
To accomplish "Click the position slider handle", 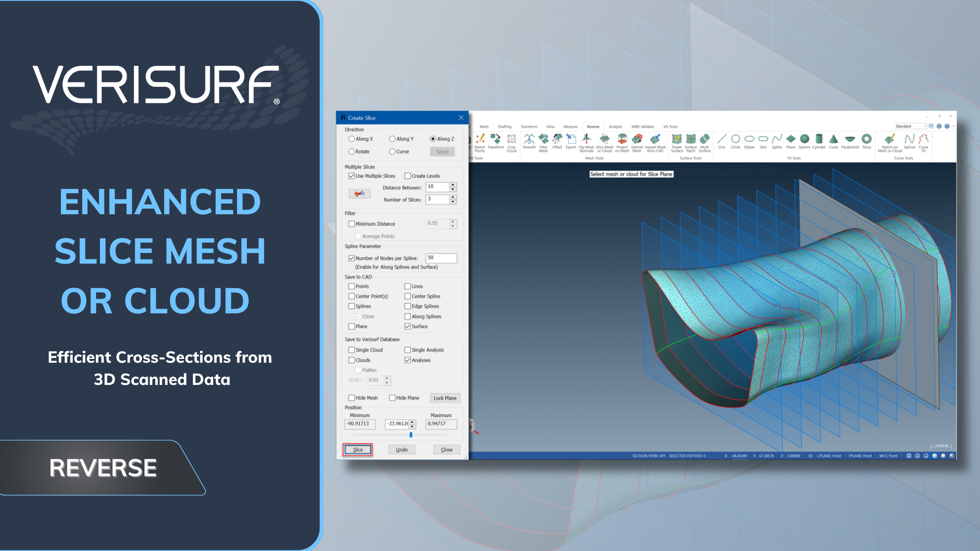I will [411, 435].
